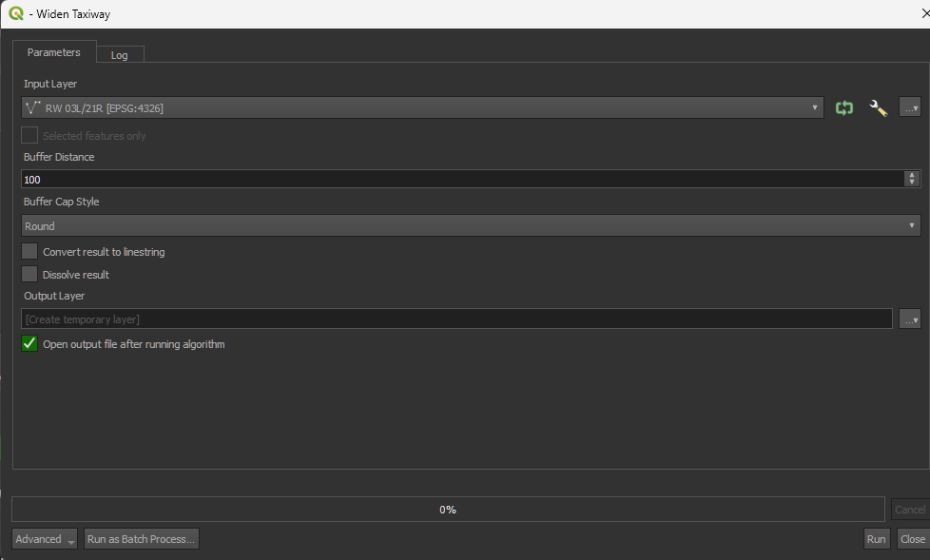Click into the Output Layer text field
The height and width of the screenshot is (560, 930).
456,319
